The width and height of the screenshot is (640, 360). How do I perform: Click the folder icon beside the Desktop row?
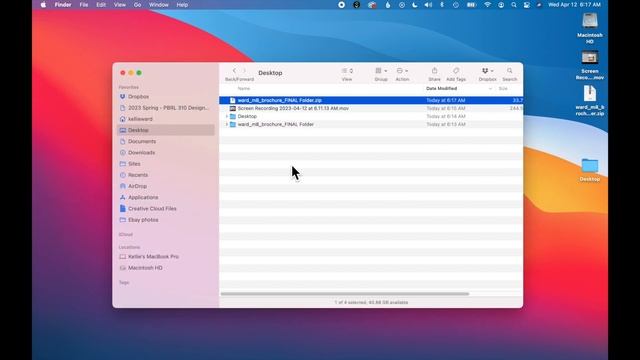[233, 116]
